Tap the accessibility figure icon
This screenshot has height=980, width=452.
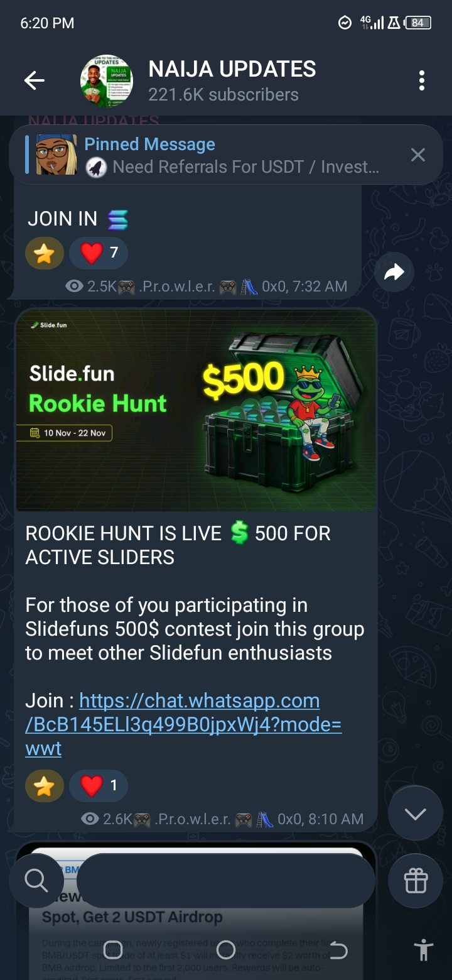pyautogui.click(x=424, y=950)
